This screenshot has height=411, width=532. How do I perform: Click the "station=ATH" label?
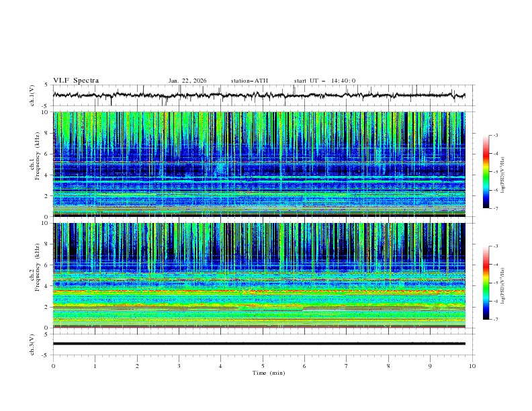click(x=249, y=81)
